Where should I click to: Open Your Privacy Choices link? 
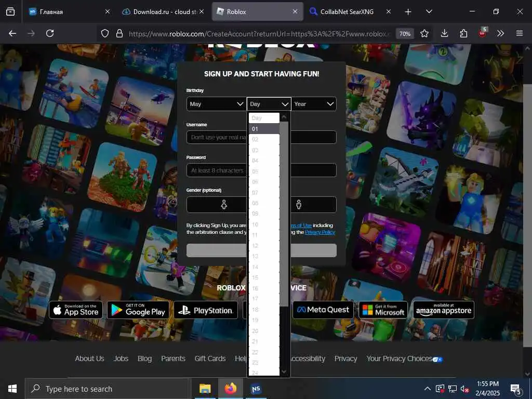click(404, 358)
